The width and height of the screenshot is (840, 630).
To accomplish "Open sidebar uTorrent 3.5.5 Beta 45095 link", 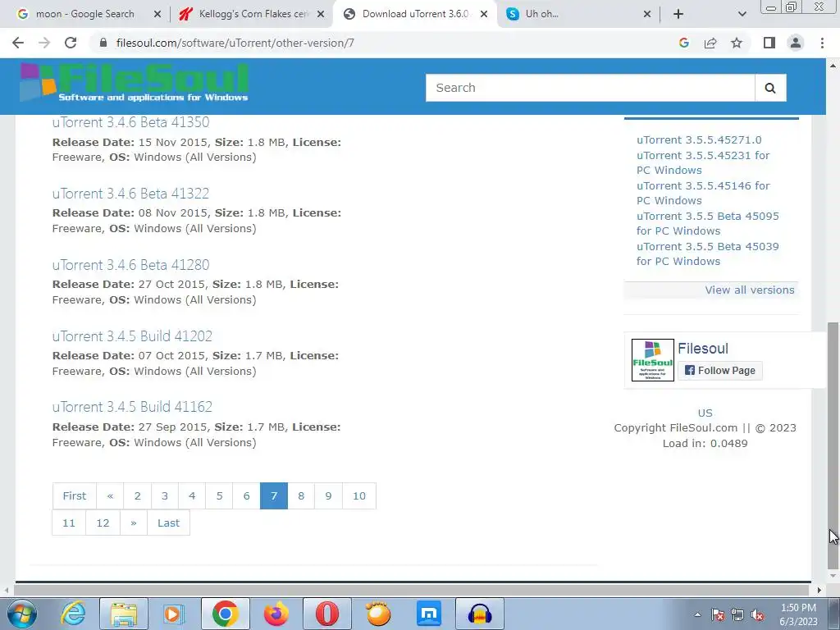I will click(708, 223).
